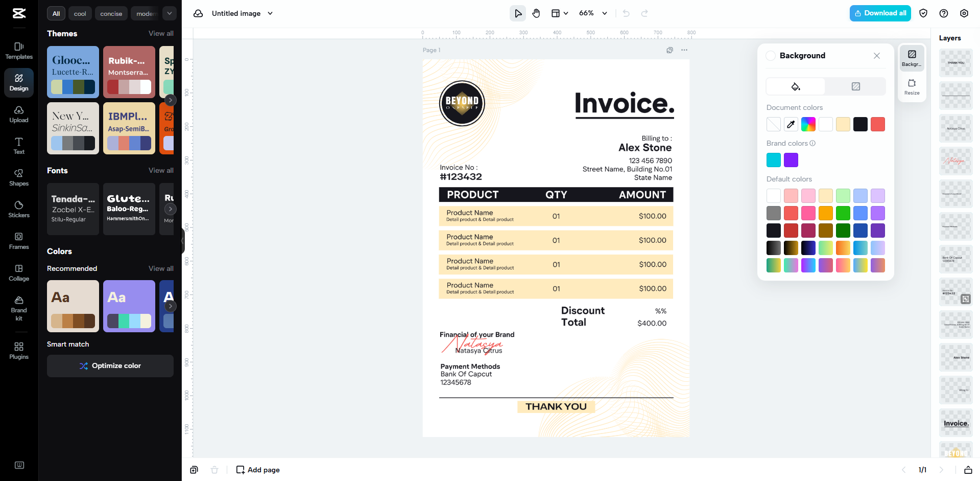
Task: Open the Frames panel
Action: coord(18,240)
